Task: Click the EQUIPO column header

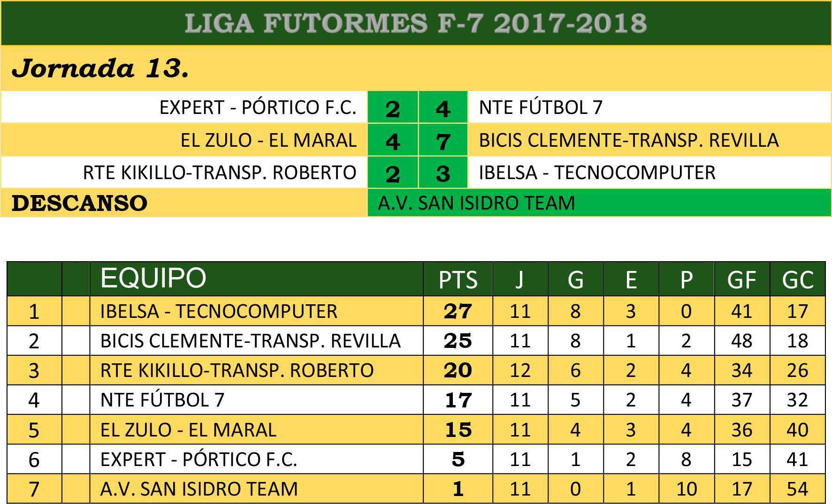Action: click(153, 278)
